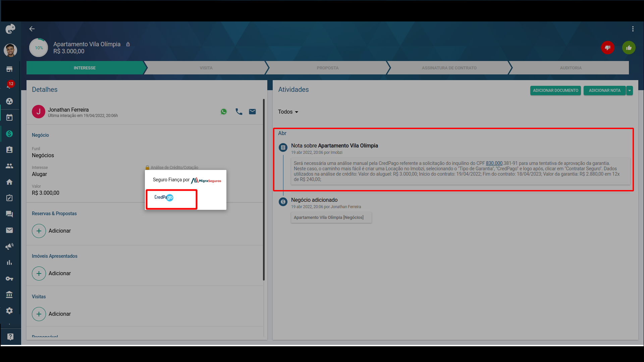This screenshot has height=362, width=644.
Task: Click the Análise de Crédito/Cotação label
Action: (x=174, y=168)
